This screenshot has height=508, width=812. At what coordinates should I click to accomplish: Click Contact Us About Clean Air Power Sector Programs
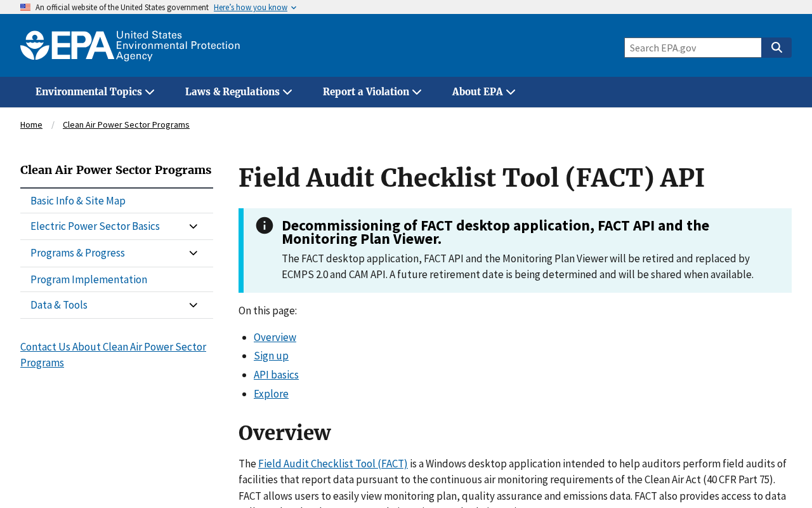(x=113, y=355)
